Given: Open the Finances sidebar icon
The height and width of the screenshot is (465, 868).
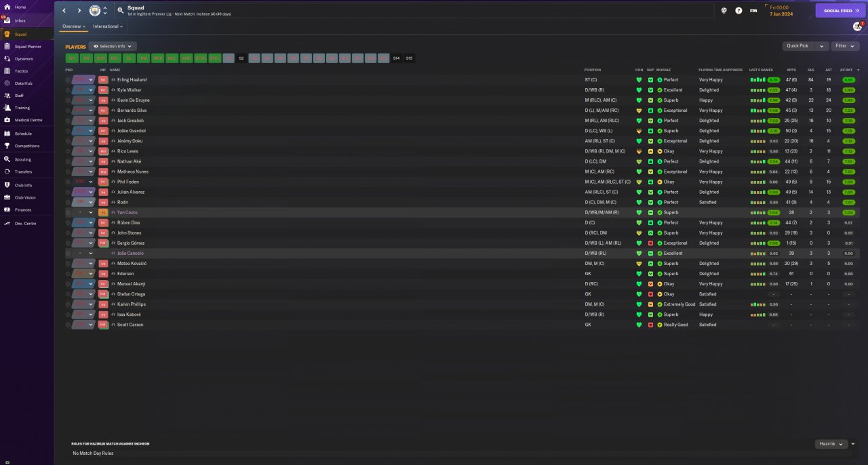Looking at the screenshot, I should 7,209.
